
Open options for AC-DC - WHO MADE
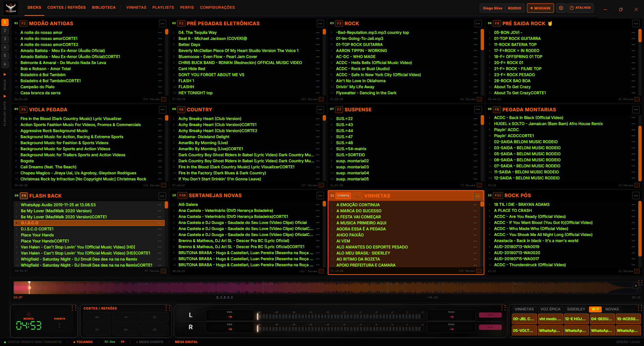(475, 57)
